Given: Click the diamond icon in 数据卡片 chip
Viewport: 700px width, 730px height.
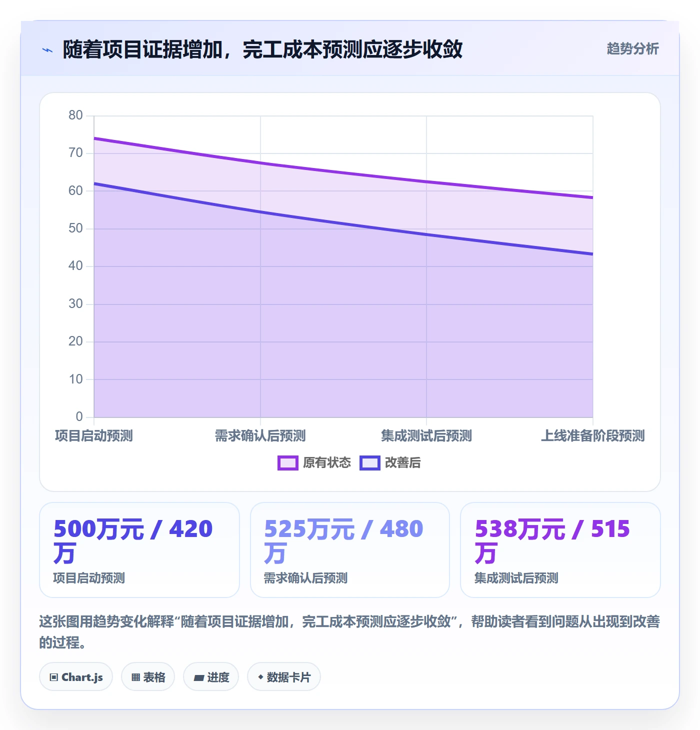Looking at the screenshot, I should click(x=260, y=677).
